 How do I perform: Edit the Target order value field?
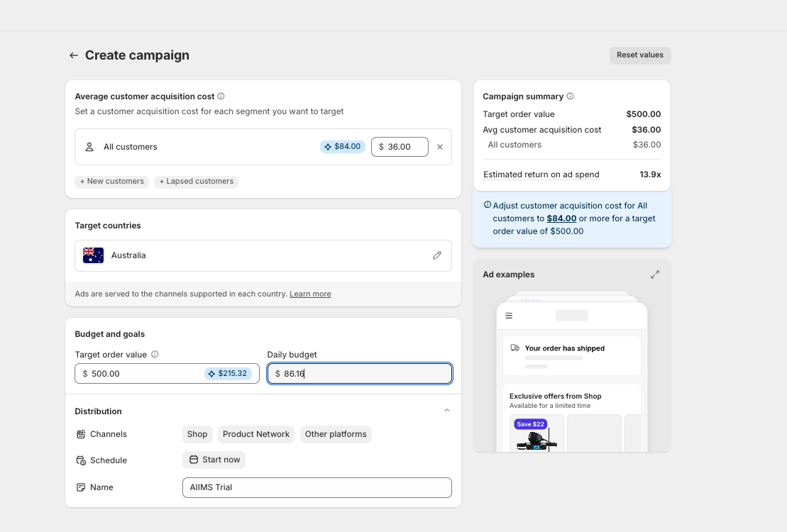(x=167, y=373)
